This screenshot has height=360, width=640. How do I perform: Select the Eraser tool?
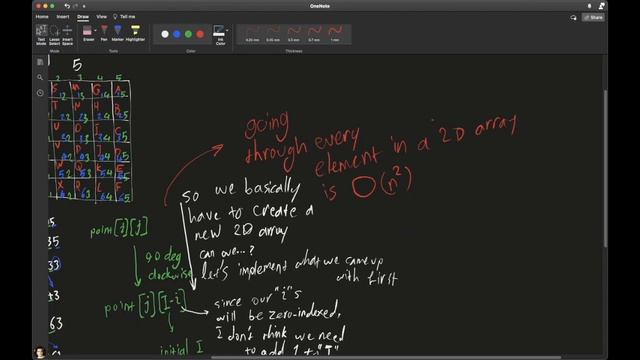point(88,33)
